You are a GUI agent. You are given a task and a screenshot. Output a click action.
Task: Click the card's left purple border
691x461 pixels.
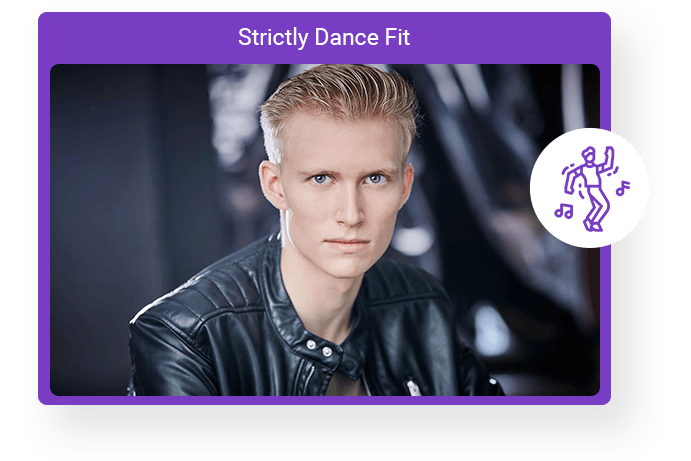(44, 230)
